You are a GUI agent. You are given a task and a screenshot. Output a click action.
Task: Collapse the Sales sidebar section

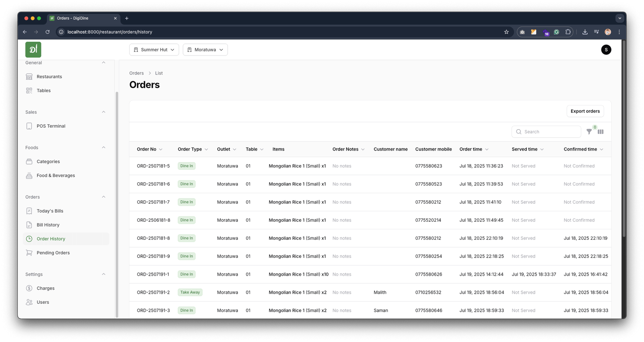pos(103,112)
